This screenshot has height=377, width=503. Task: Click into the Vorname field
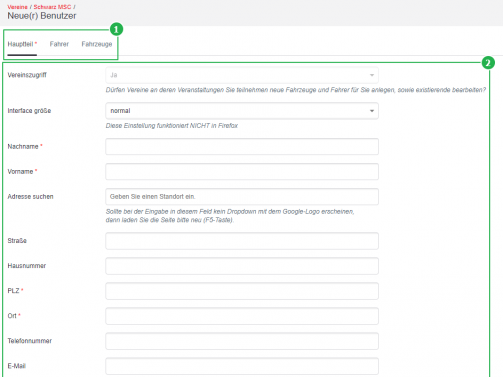click(242, 172)
